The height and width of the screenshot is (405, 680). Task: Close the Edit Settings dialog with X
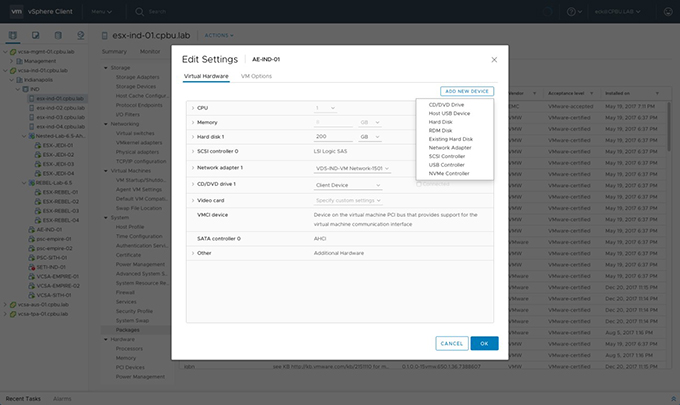[x=494, y=60]
